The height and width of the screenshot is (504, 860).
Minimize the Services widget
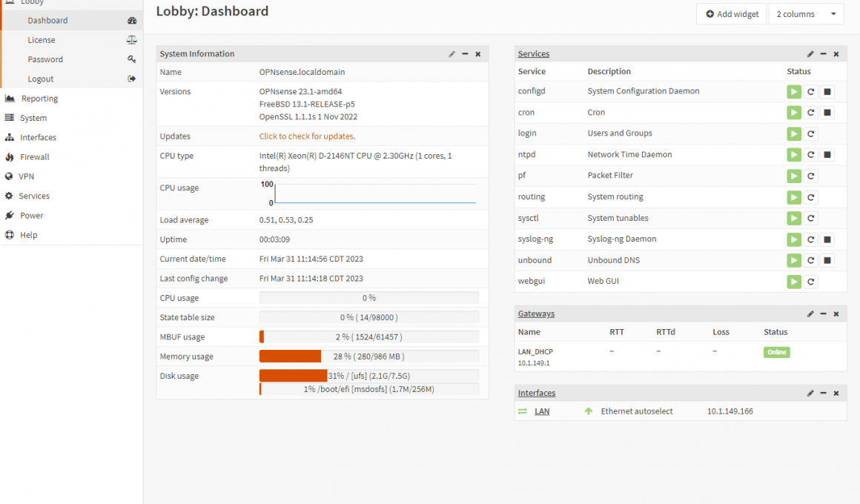823,54
